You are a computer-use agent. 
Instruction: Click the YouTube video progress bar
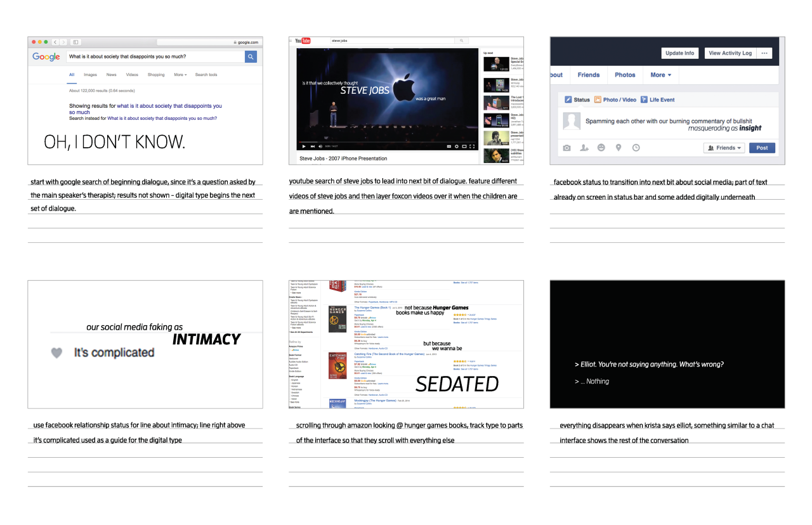click(x=388, y=141)
